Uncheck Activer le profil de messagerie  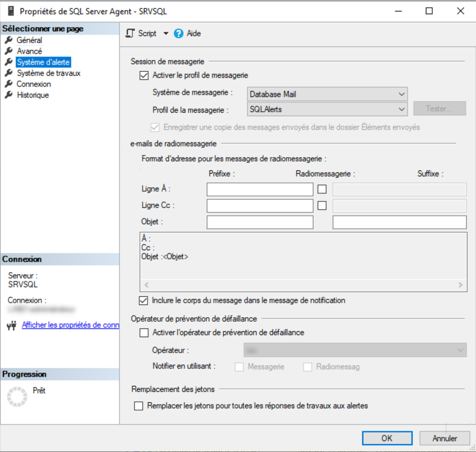point(144,75)
